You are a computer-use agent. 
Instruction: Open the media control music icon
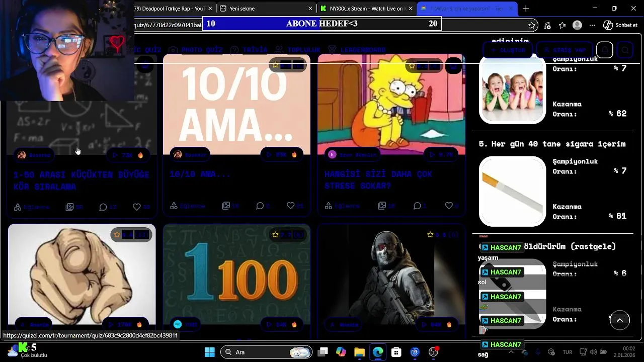[547, 25]
